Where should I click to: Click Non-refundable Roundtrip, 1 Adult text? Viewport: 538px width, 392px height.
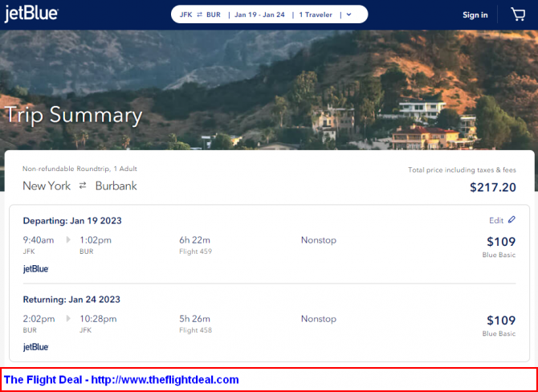tap(79, 169)
